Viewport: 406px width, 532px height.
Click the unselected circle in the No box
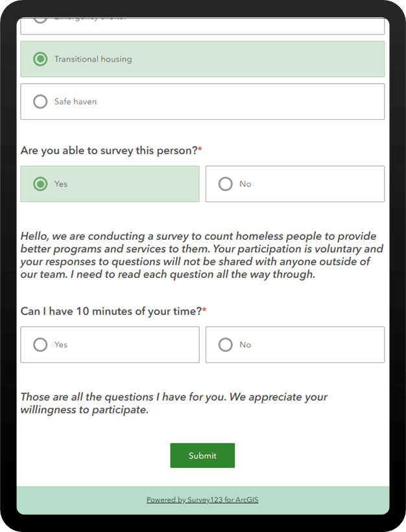(x=225, y=344)
